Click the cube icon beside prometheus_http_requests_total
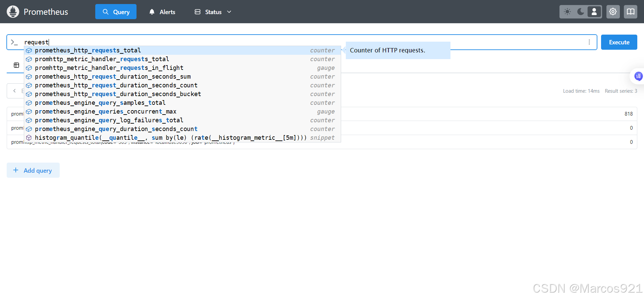The height and width of the screenshot is (299, 644). [29, 50]
